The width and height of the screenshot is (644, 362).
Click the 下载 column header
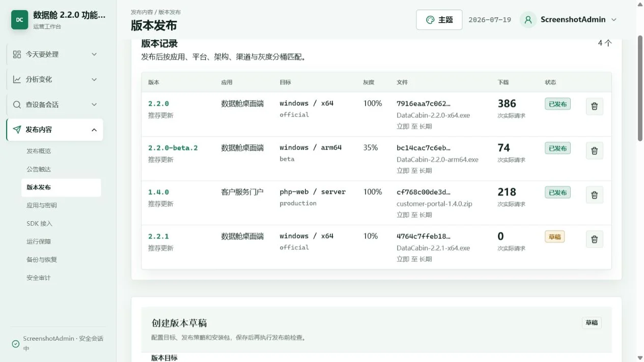pyautogui.click(x=503, y=82)
